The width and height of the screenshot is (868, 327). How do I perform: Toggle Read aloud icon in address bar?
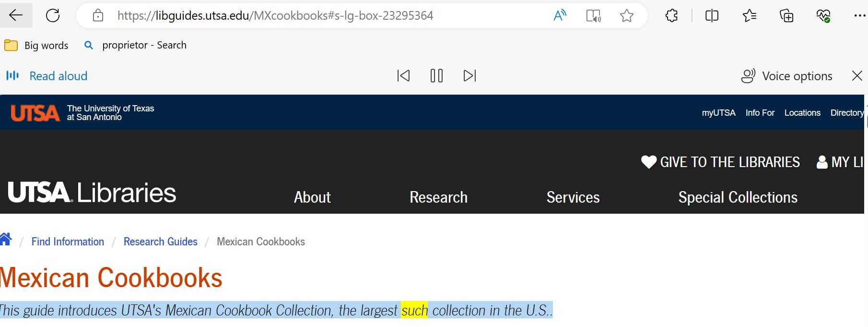(x=560, y=15)
